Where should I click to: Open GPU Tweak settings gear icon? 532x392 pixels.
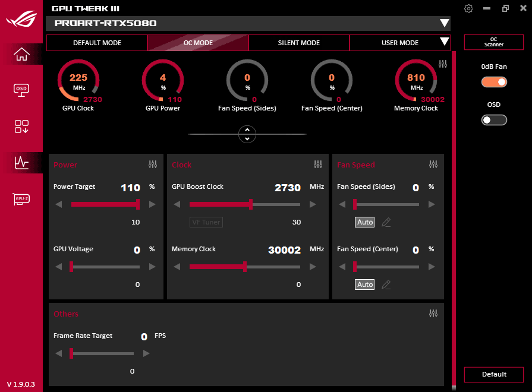coord(468,8)
